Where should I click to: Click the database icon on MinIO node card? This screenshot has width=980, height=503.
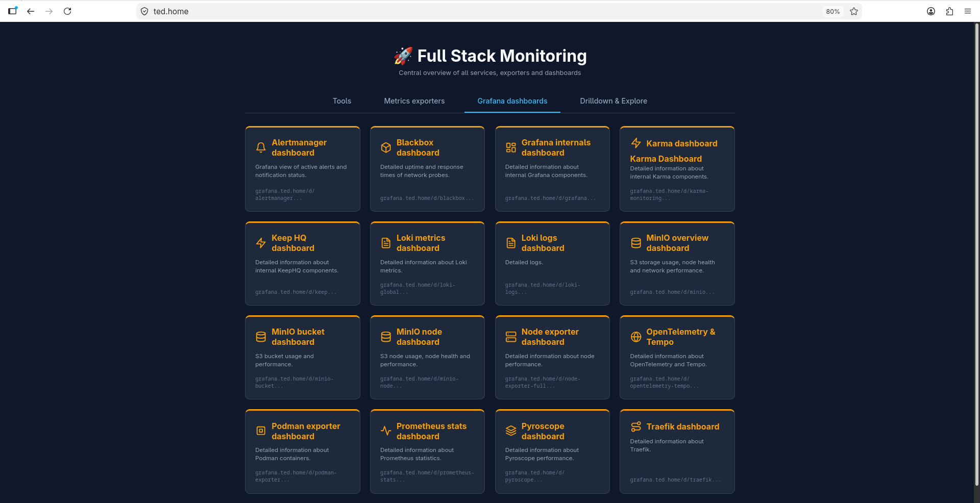[x=386, y=337]
